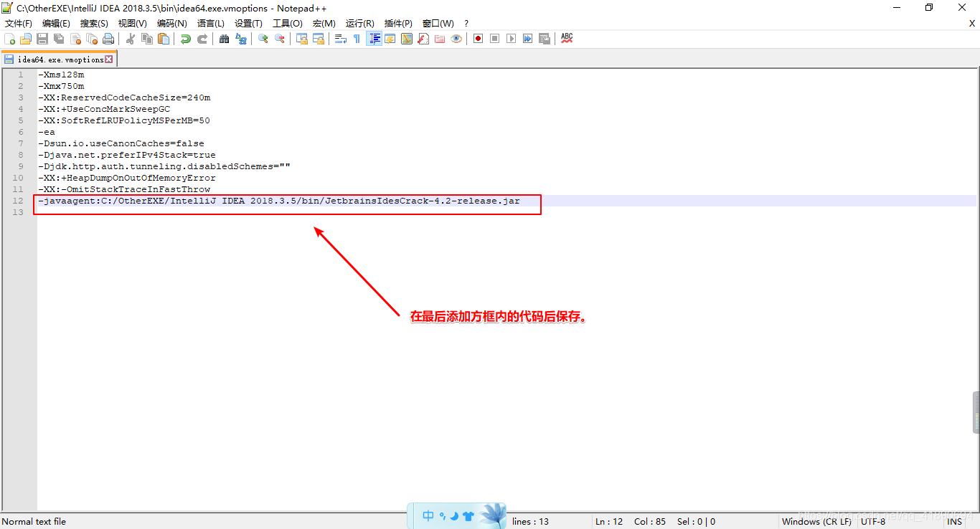Start macro recording with the red dot icon

479,39
